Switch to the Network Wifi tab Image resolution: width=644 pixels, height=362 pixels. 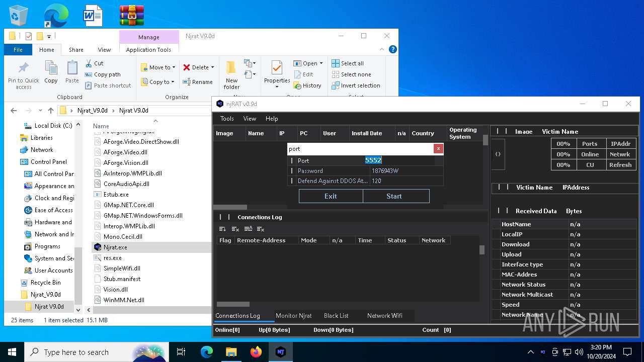tap(385, 316)
